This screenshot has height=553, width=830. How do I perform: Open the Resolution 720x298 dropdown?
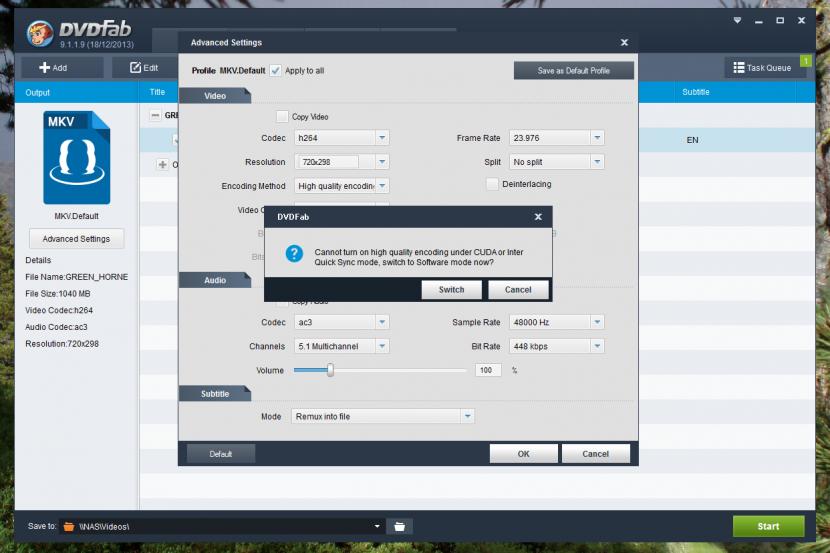pyautogui.click(x=341, y=162)
